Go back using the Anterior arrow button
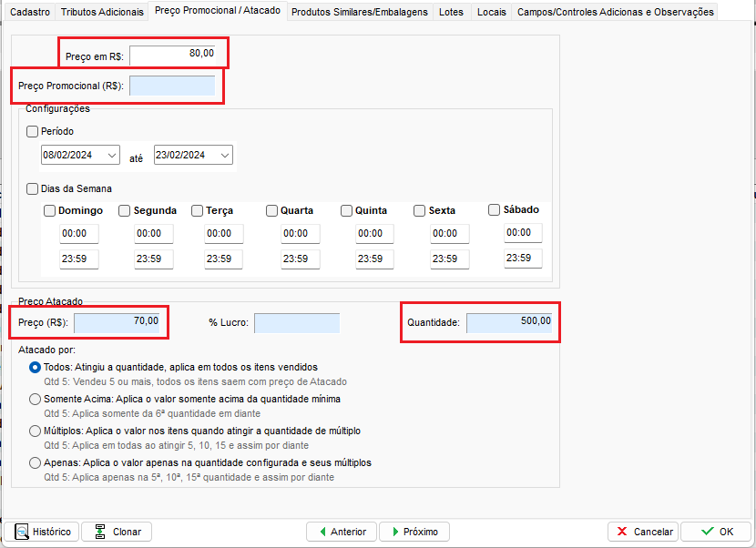Screen dimensions: 756x548 [x=341, y=532]
